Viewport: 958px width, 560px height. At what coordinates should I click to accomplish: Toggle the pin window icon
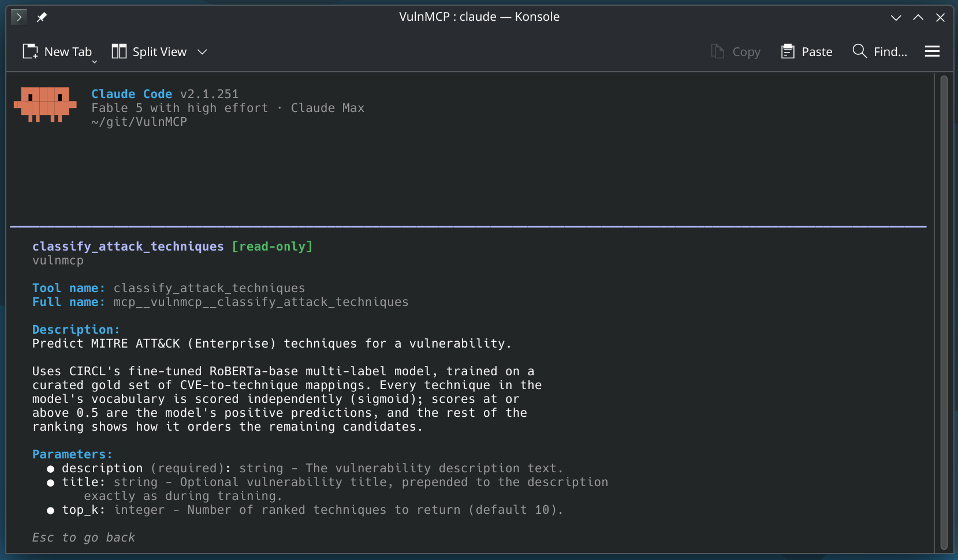[42, 17]
